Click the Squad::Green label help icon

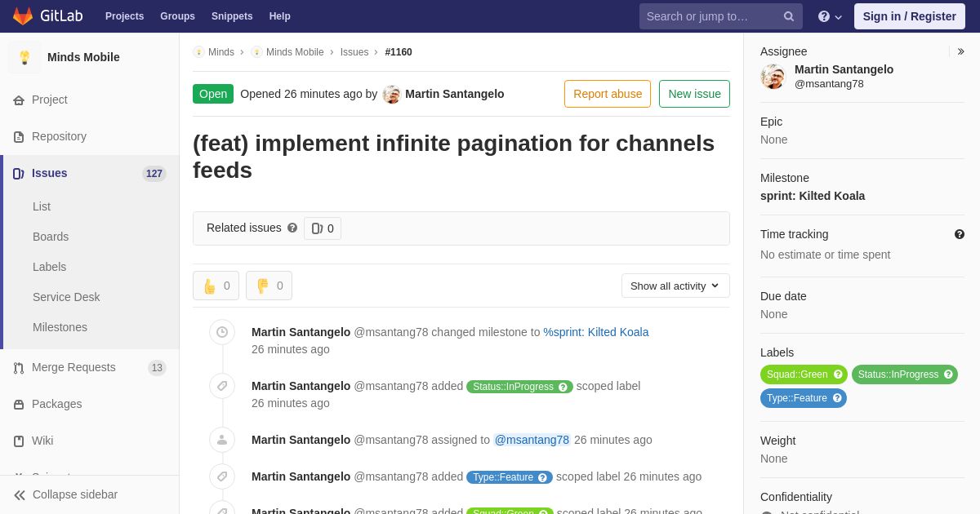(837, 374)
